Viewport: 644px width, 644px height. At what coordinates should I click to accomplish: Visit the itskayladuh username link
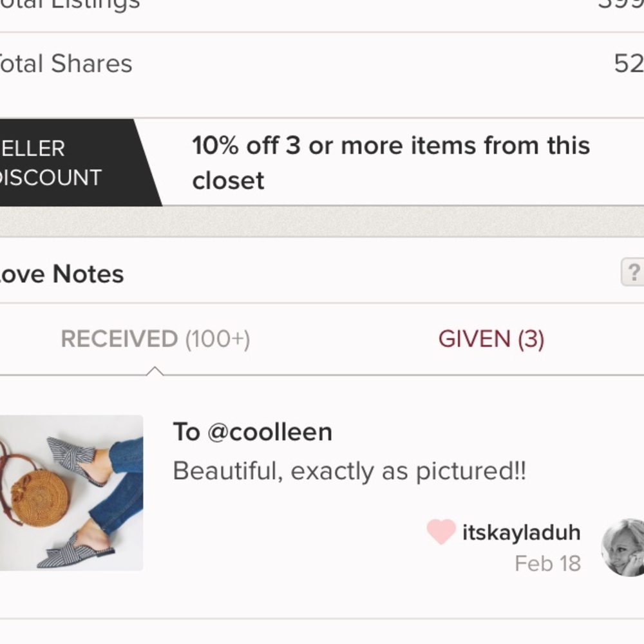pyautogui.click(x=521, y=533)
